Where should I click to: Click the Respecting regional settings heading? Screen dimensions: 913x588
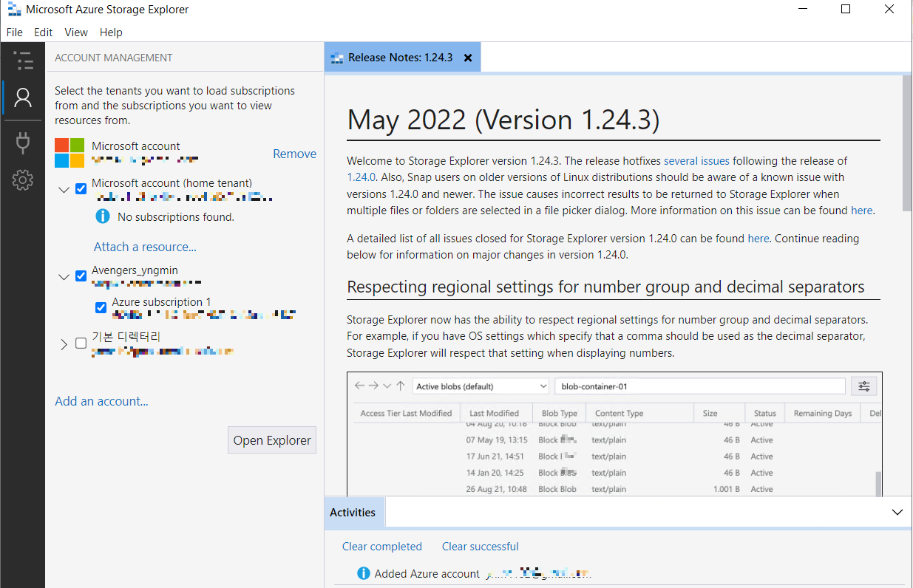click(x=605, y=287)
